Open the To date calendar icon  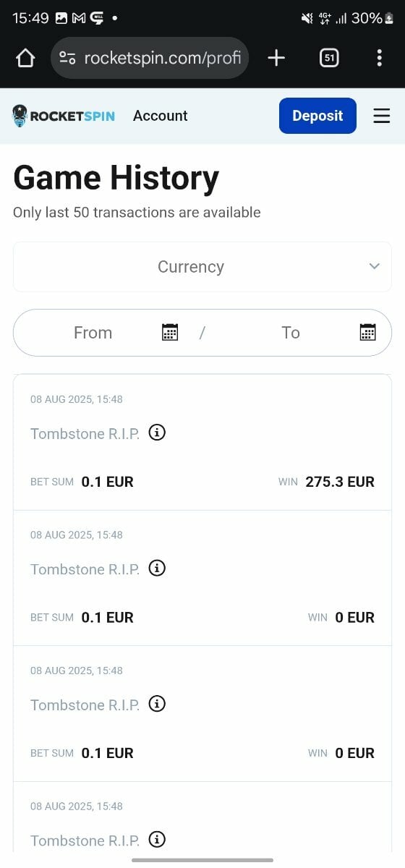367,332
